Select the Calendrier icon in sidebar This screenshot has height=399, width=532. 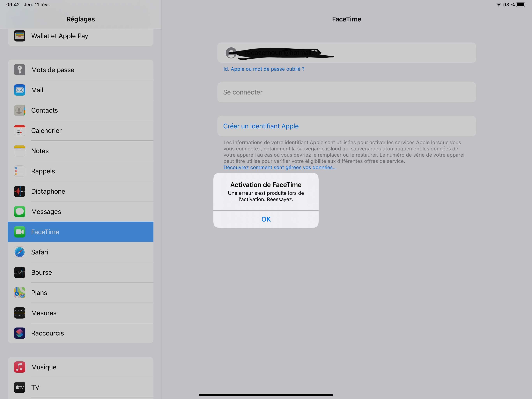pos(19,130)
